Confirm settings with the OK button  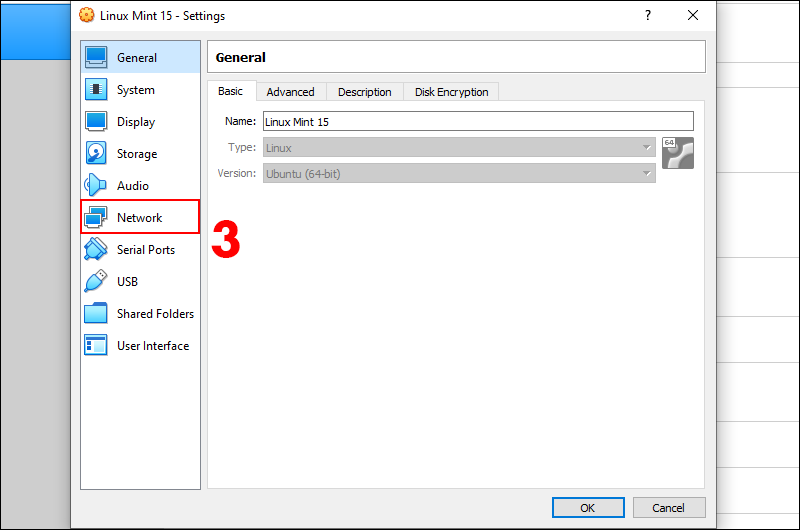click(x=588, y=508)
